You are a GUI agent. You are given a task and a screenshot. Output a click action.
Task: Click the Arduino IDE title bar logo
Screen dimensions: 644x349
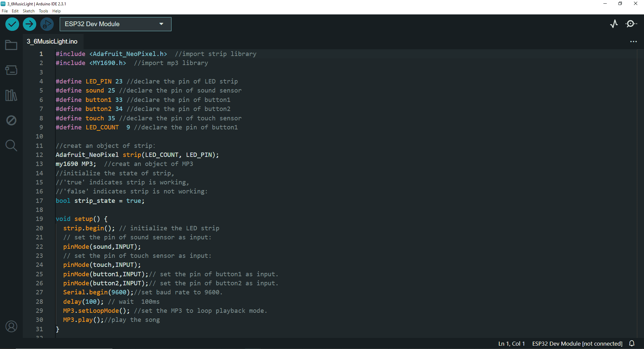[3, 4]
